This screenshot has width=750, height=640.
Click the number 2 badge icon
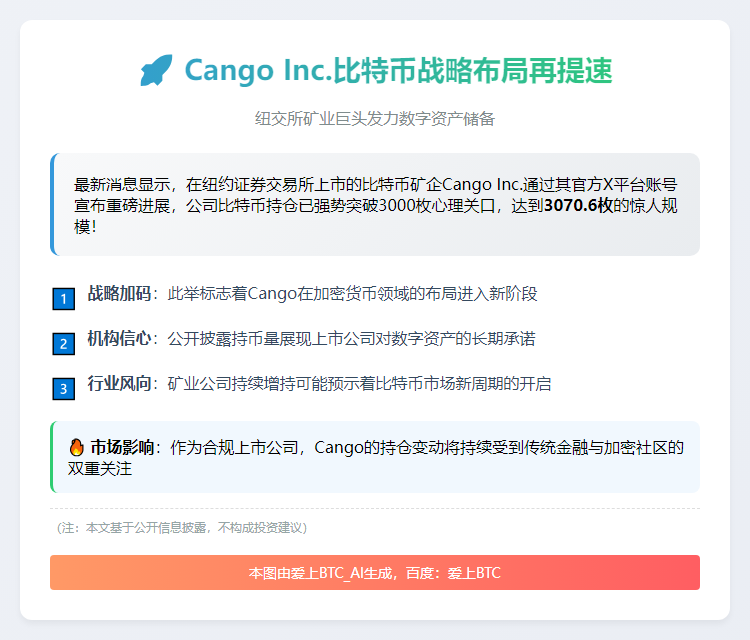click(64, 344)
